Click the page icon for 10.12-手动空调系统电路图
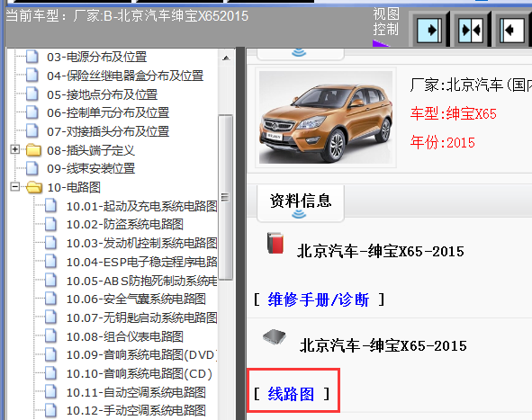532x420 pixels. [x=51, y=410]
